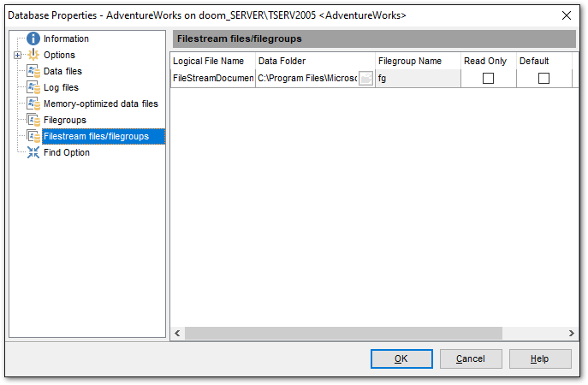This screenshot has width=588, height=385.
Task: Click the Find Option arrows icon
Action: [x=33, y=152]
